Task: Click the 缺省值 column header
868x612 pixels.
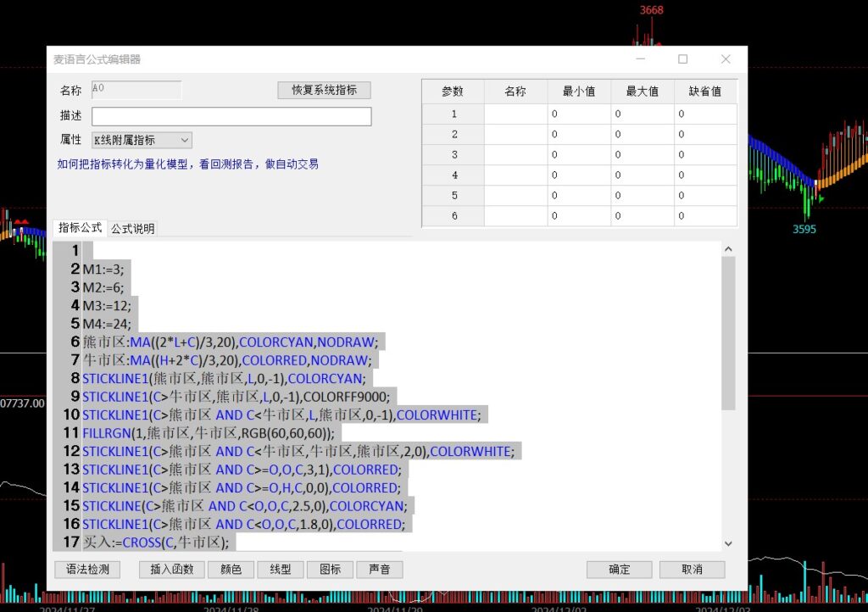Action: tap(706, 92)
